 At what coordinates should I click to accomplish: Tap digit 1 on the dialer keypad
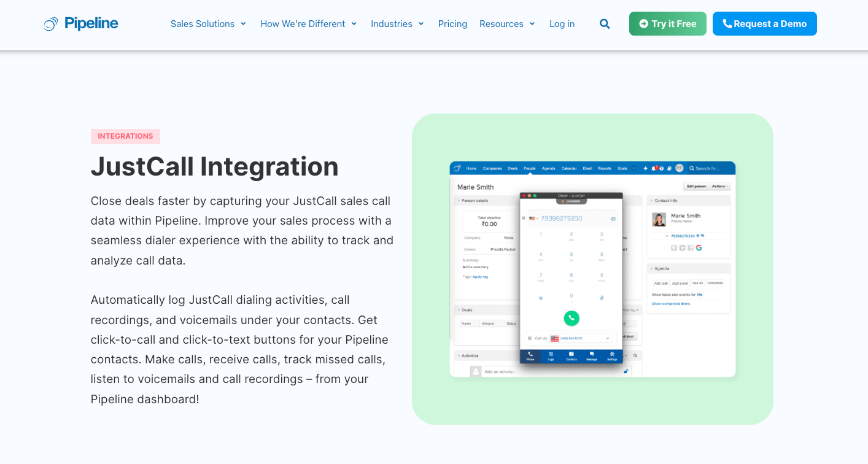(x=541, y=234)
